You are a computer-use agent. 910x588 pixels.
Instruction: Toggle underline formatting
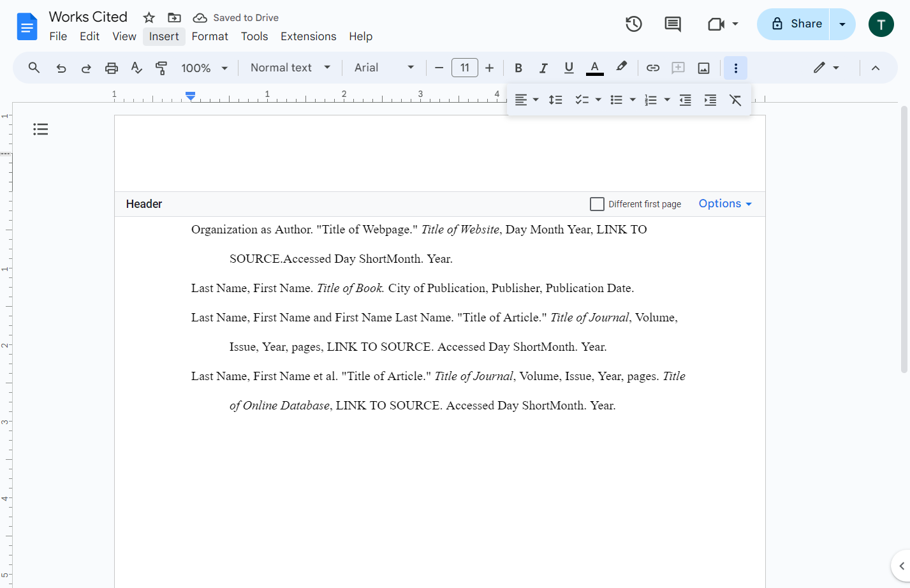(x=569, y=68)
